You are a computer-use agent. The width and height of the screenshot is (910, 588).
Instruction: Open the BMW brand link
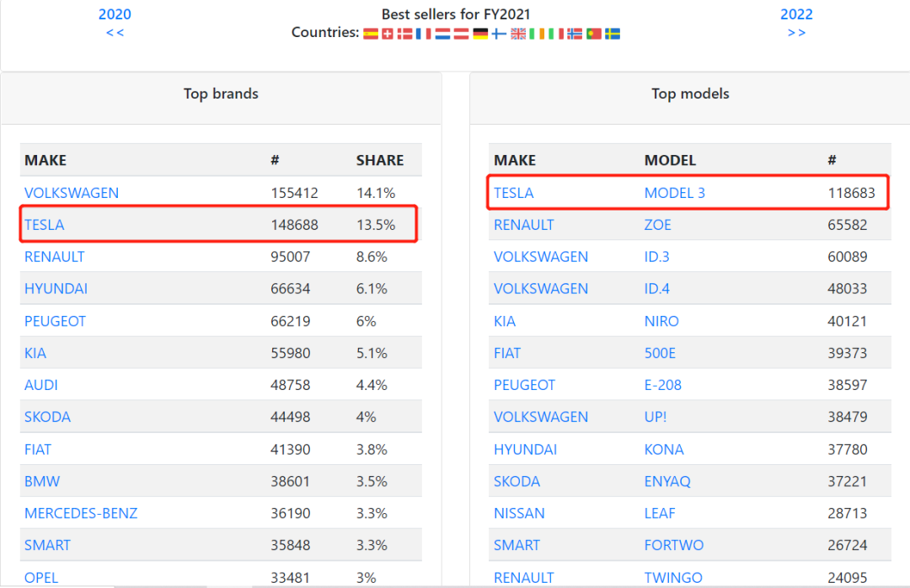pyautogui.click(x=42, y=481)
